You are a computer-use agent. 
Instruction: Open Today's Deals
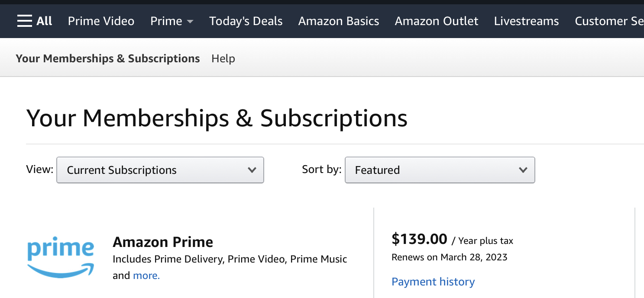[x=246, y=21]
